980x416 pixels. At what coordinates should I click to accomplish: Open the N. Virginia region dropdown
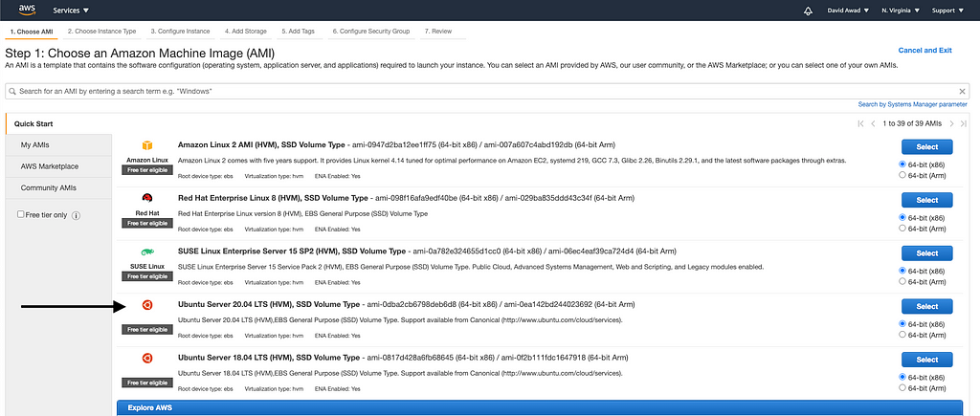pos(901,11)
